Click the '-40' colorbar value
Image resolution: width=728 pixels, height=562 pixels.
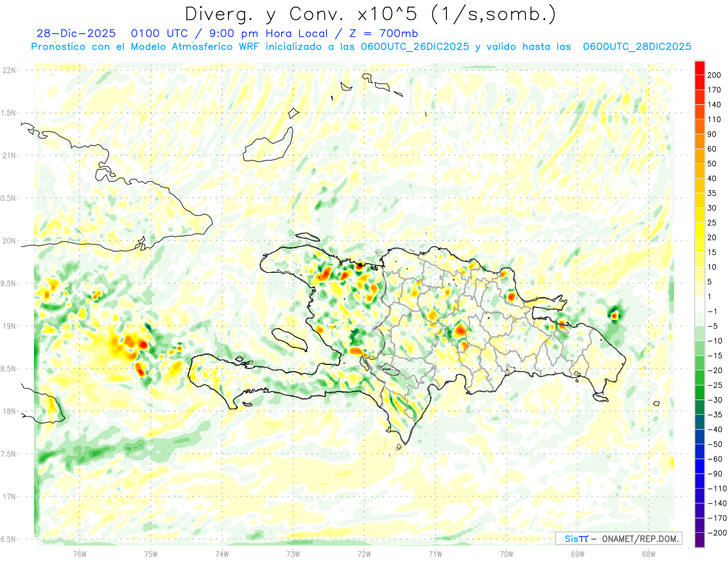(x=716, y=430)
